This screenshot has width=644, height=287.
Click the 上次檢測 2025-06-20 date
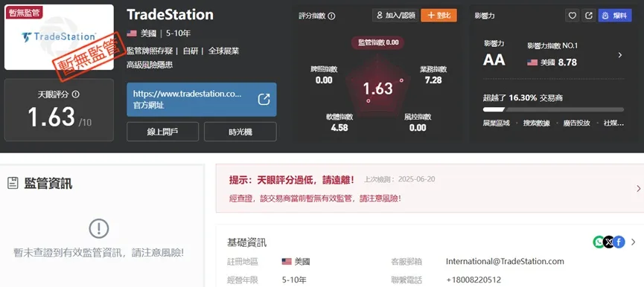click(399, 179)
